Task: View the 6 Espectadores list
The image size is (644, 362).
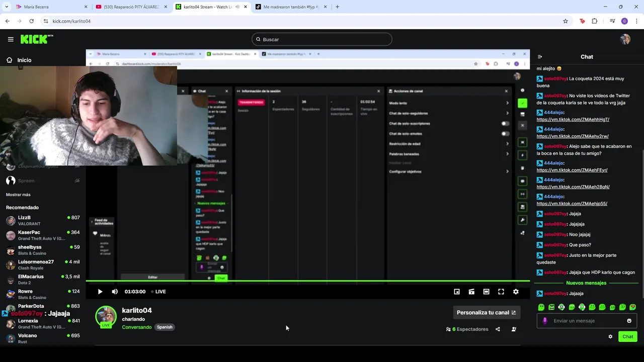Action: point(467,329)
